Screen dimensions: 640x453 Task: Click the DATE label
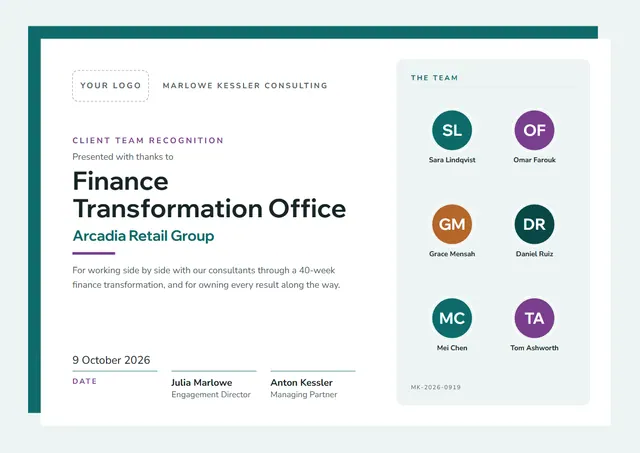point(84,381)
